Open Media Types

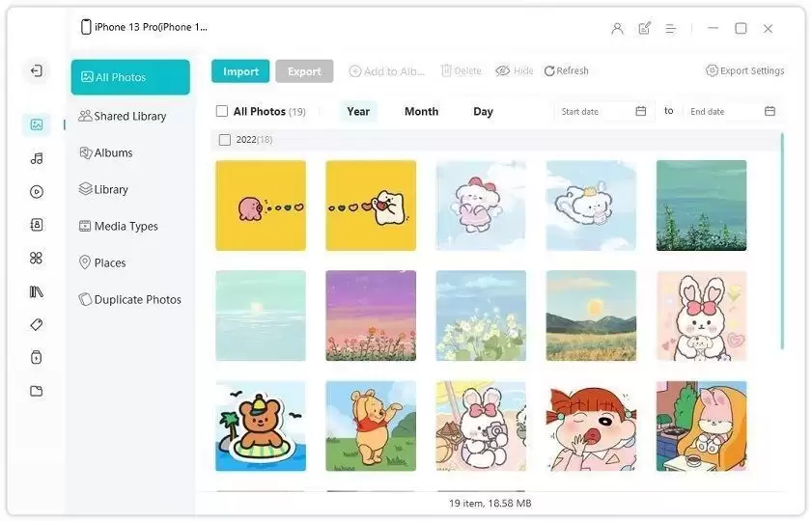pos(118,226)
